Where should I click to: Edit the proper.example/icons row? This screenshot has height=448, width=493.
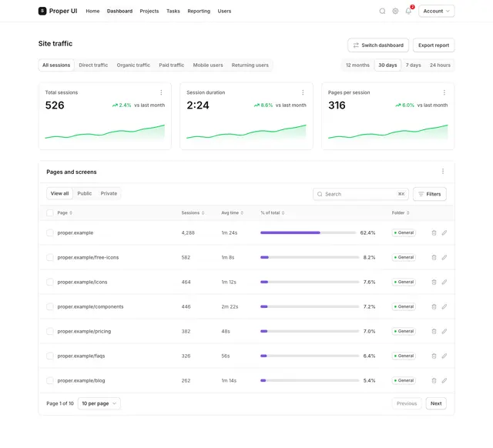point(444,283)
